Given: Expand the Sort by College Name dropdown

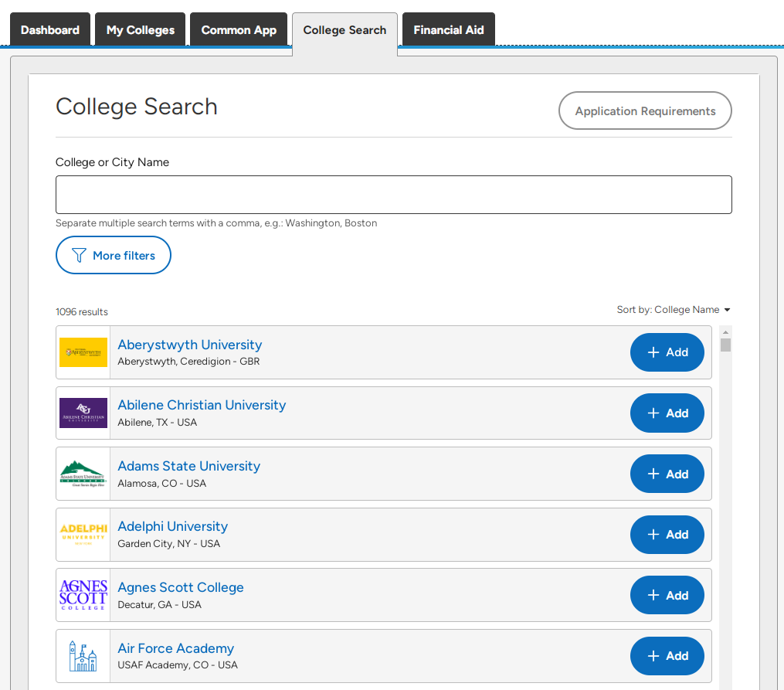Looking at the screenshot, I should [x=673, y=310].
